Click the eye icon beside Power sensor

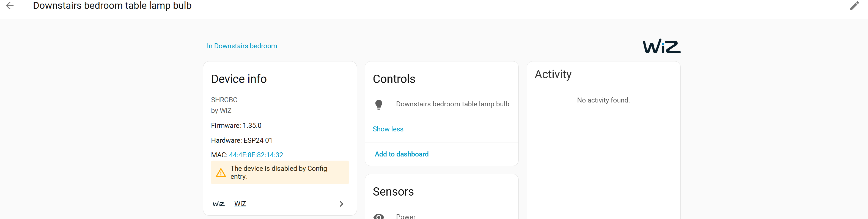click(378, 216)
